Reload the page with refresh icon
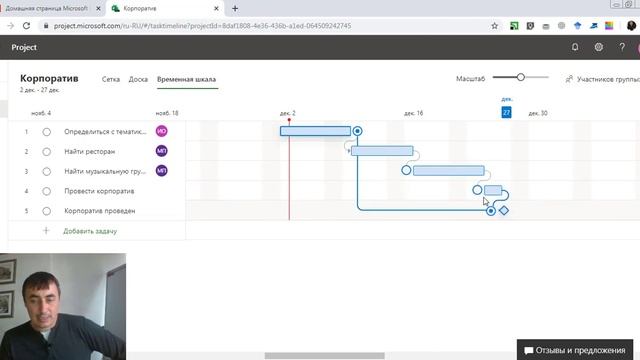The image size is (640, 360). coord(27,26)
